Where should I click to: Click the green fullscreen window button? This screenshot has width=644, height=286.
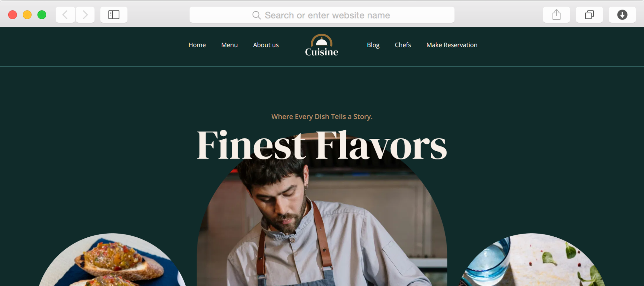click(42, 15)
